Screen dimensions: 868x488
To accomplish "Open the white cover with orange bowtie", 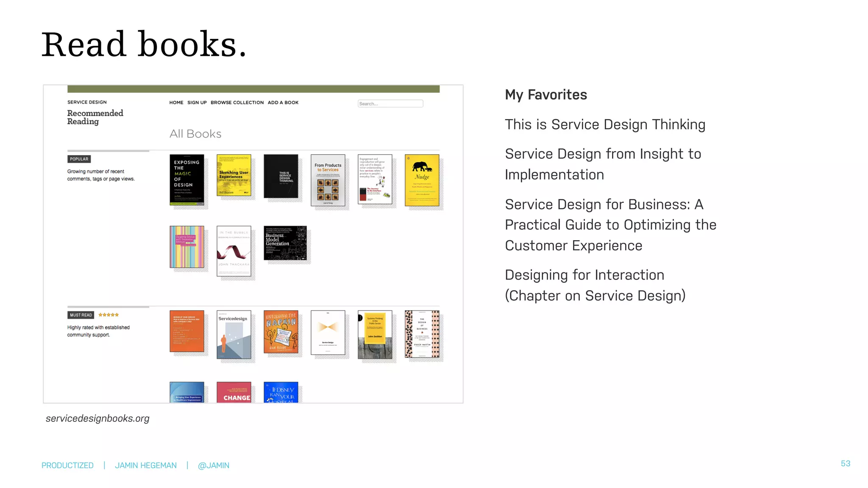I will 328,333.
